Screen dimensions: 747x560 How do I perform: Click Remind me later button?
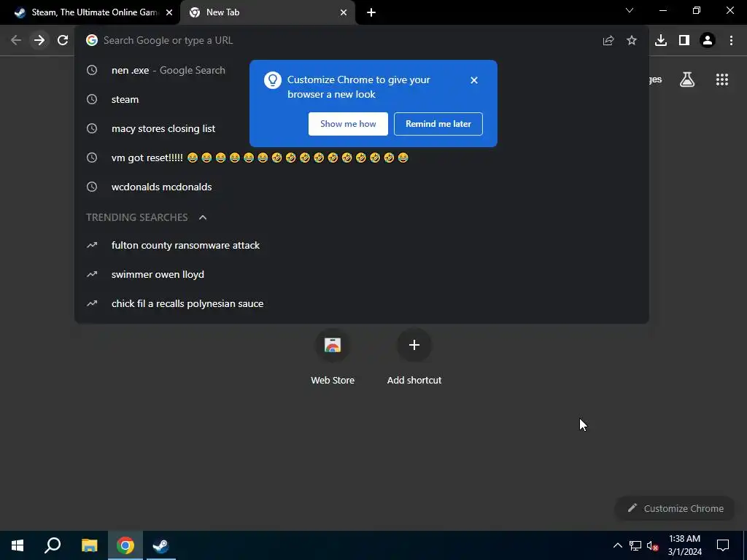pos(438,124)
